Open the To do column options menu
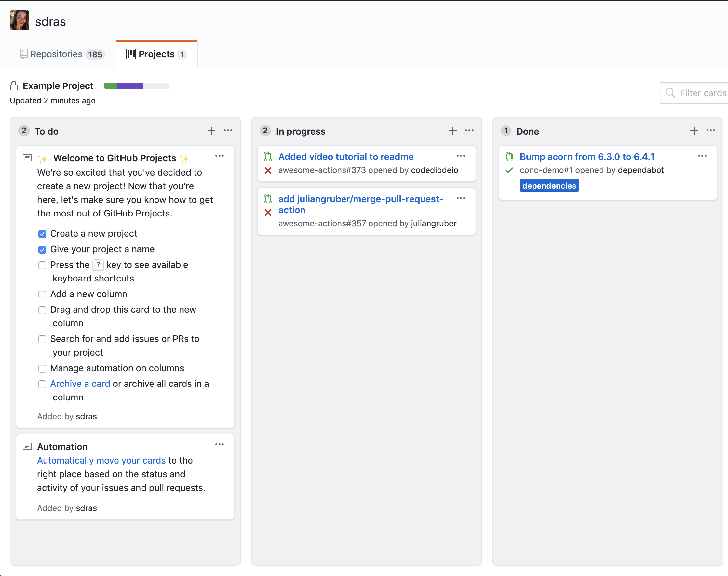The image size is (728, 576). click(228, 131)
